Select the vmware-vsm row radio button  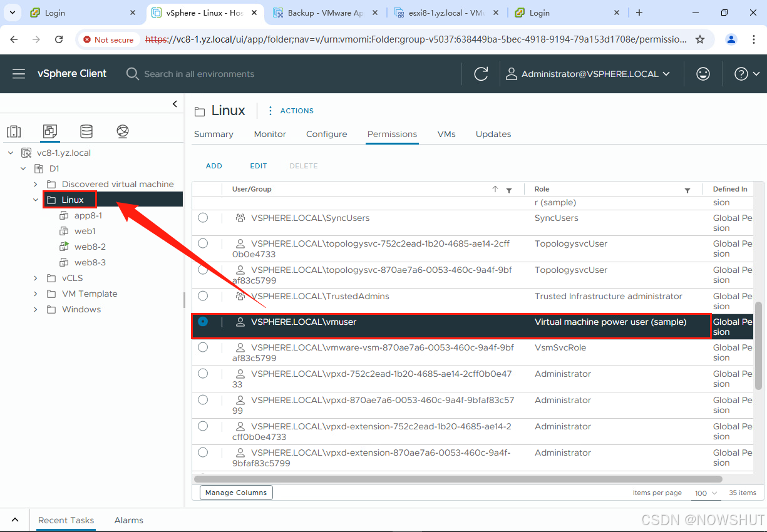click(203, 347)
